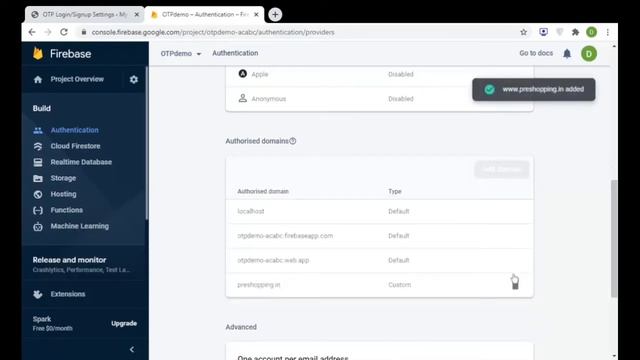This screenshot has width=640, height=360.
Task: Select the Apple sign-in provider row
Action: (x=379, y=74)
